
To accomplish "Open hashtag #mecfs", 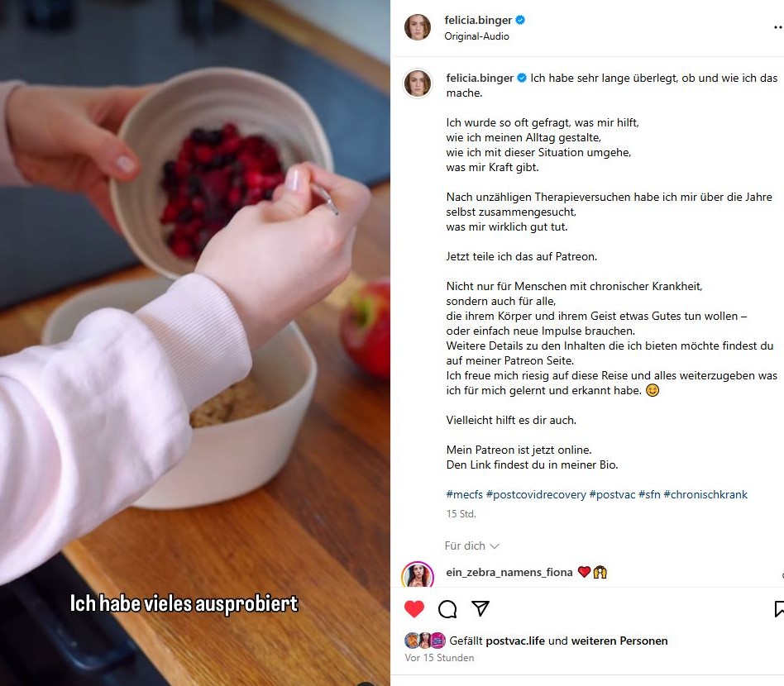I will point(465,494).
